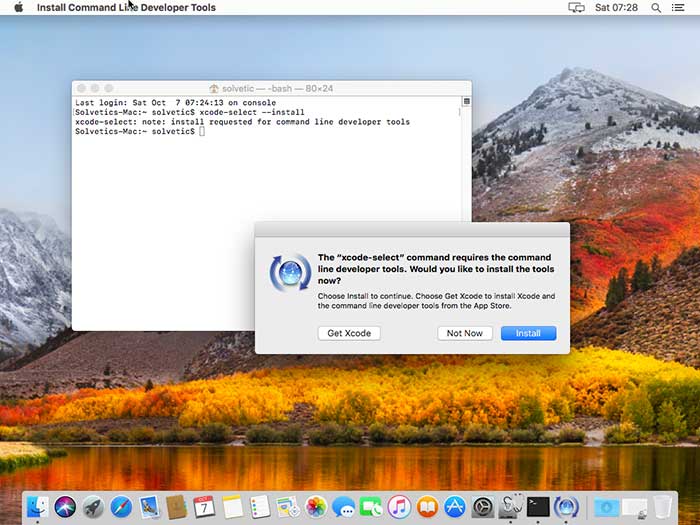This screenshot has width=700, height=525.
Task: Open Downloads folder stack in Dock
Action: (606, 507)
